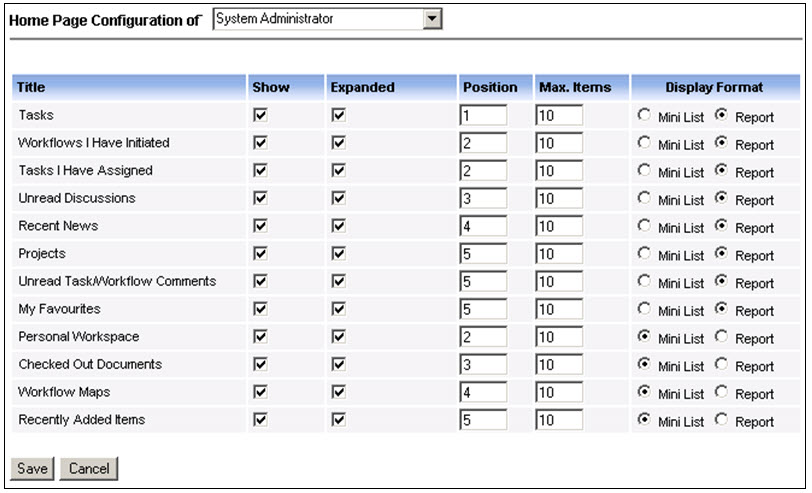Select Mini List for Tasks row

coord(644,114)
